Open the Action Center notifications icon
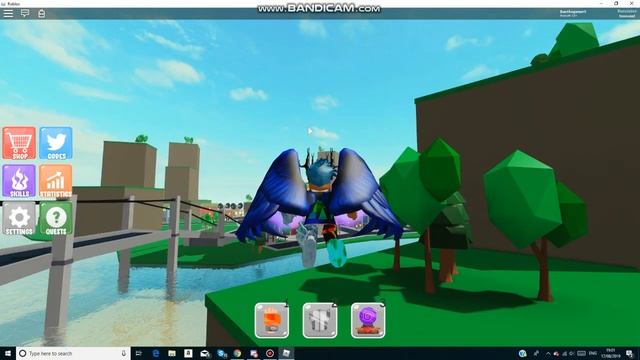 pyautogui.click(x=630, y=353)
